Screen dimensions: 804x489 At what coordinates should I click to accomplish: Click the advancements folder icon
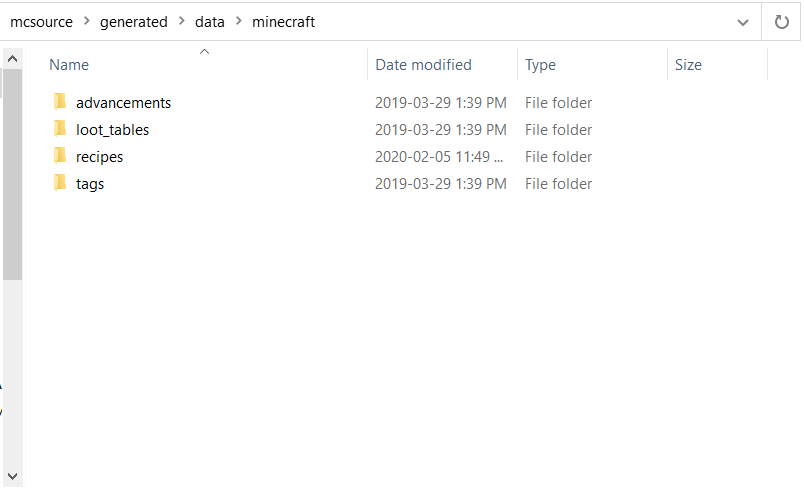coord(60,102)
